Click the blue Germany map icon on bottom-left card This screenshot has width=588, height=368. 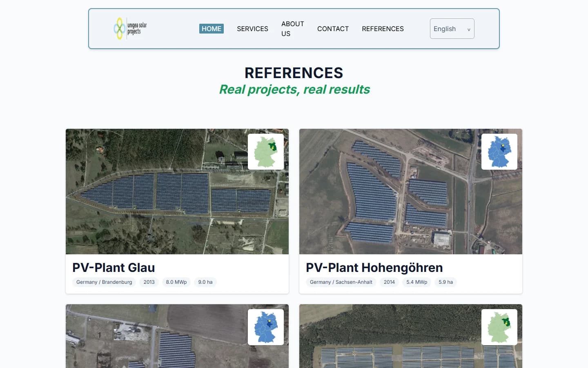coord(266,327)
